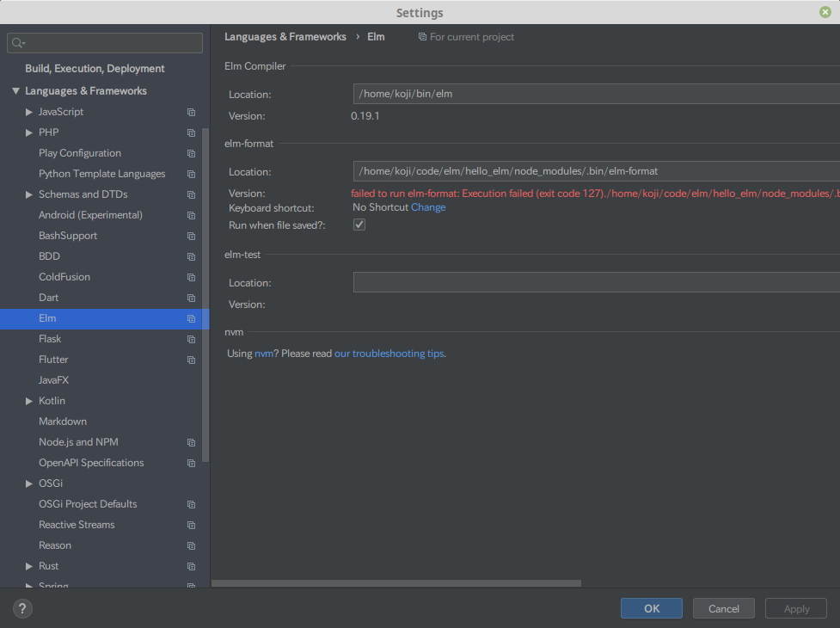Click the Apply button

(796, 608)
